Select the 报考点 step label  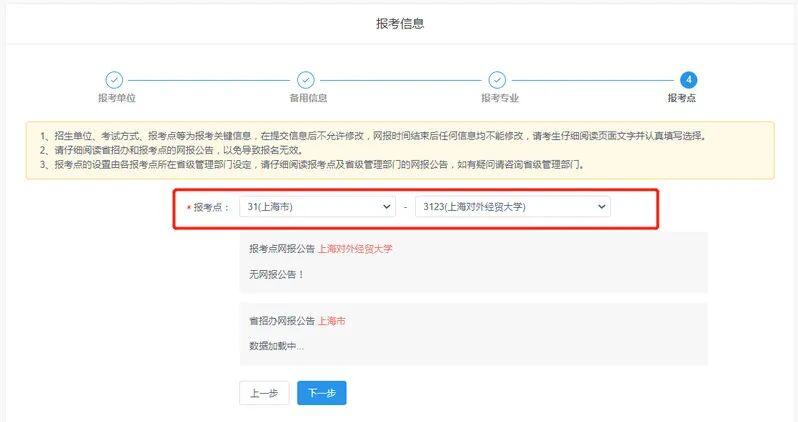click(682, 98)
